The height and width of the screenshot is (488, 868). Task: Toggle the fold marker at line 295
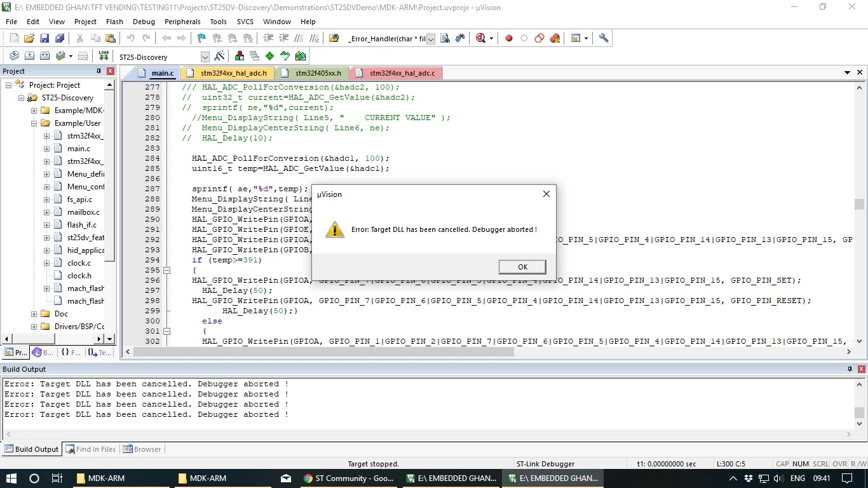point(167,270)
